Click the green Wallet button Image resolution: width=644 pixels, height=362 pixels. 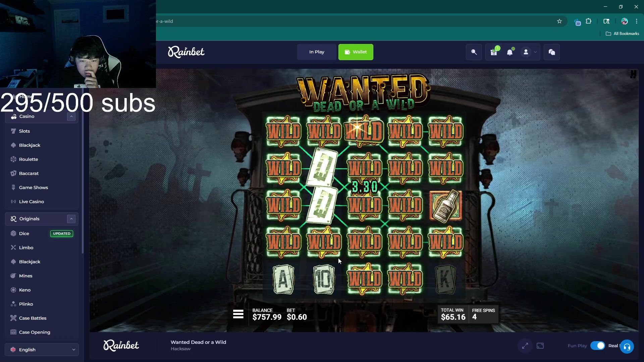click(356, 52)
